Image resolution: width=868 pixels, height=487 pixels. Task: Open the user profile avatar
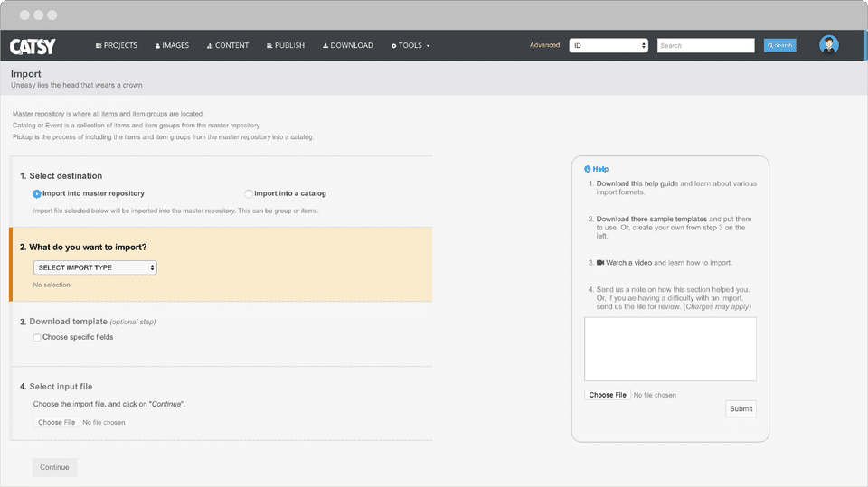point(828,45)
